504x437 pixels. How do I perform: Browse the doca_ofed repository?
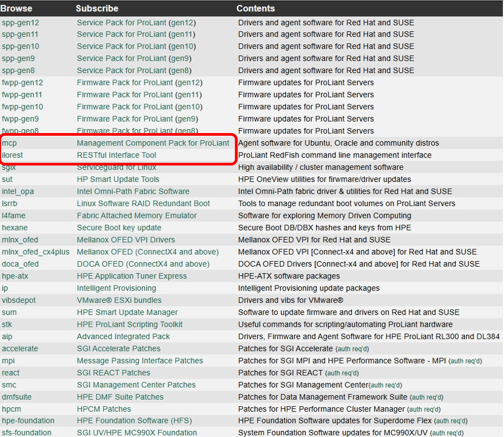coord(20,264)
